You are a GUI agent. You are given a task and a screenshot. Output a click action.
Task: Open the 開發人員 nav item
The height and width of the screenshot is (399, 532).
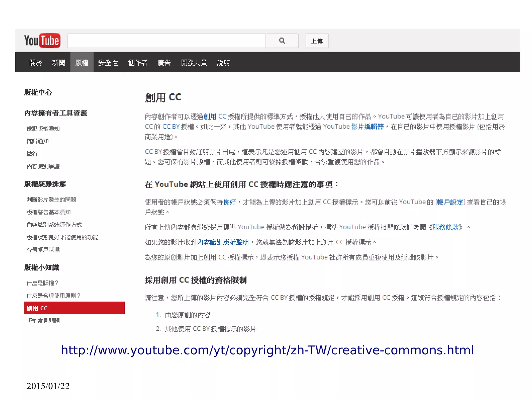tap(194, 63)
